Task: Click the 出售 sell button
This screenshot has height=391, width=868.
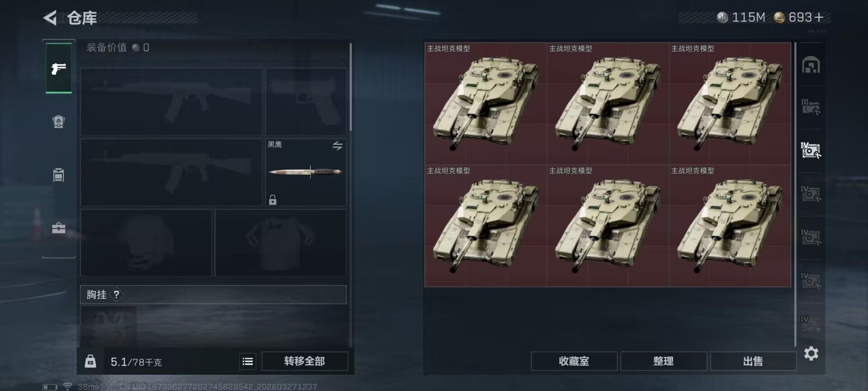Action: 753,361
